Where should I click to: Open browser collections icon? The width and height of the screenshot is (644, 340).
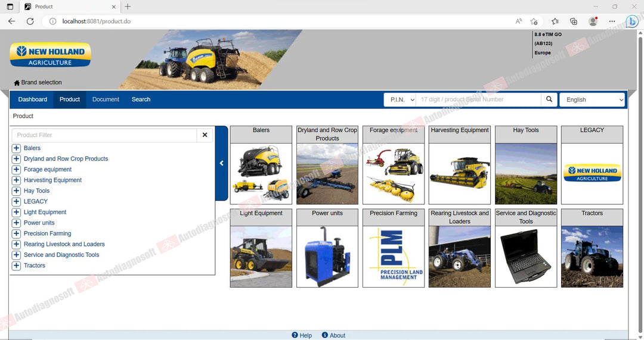click(x=574, y=21)
